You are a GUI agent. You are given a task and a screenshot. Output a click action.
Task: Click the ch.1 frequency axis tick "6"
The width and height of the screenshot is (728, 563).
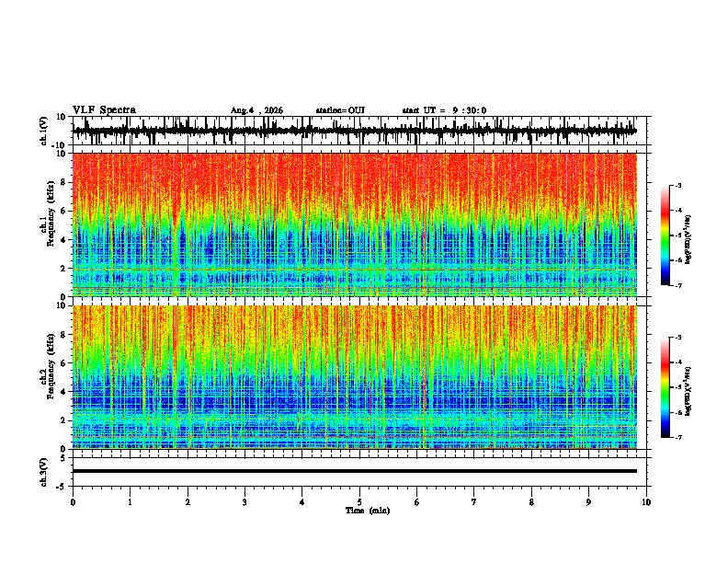pyautogui.click(x=63, y=211)
